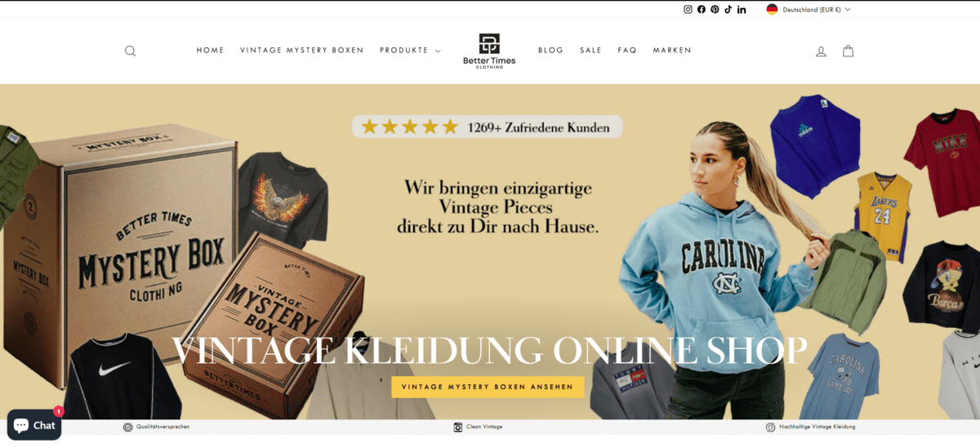This screenshot has height=448, width=980.
Task: Open the Sale navigation link
Action: click(x=591, y=51)
